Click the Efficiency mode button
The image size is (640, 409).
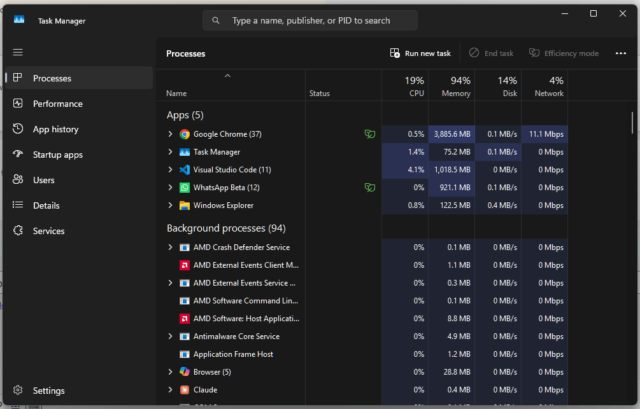[x=564, y=53]
